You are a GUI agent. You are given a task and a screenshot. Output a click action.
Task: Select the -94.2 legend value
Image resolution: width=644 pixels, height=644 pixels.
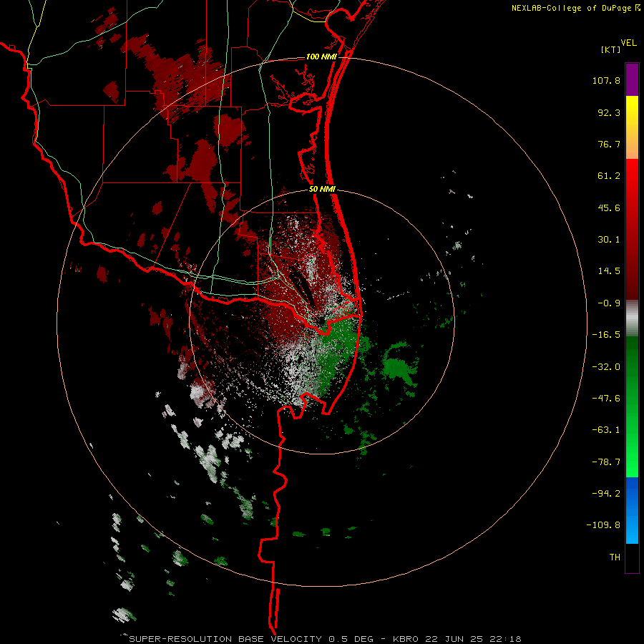pos(606,494)
